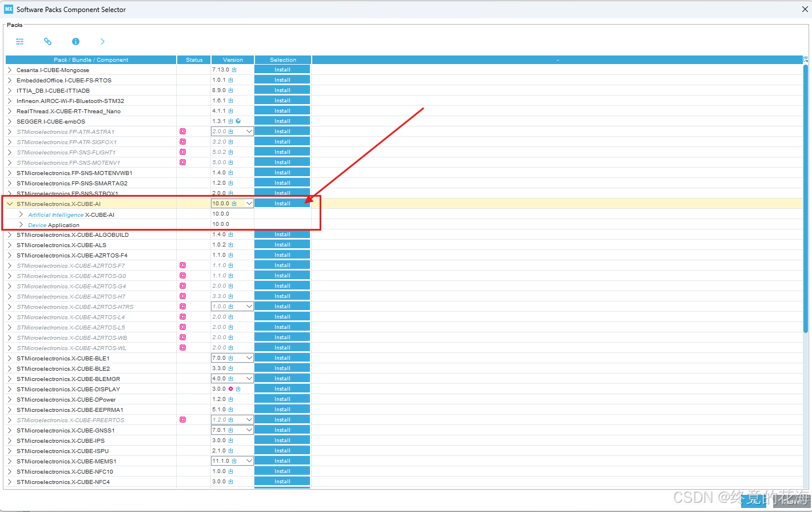Close the Software Packs Component Selector window
The height and width of the screenshot is (512, 812).
click(805, 9)
